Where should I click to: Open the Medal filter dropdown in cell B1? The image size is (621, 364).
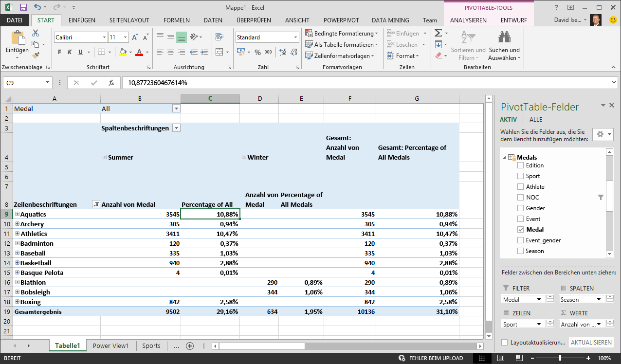(176, 109)
